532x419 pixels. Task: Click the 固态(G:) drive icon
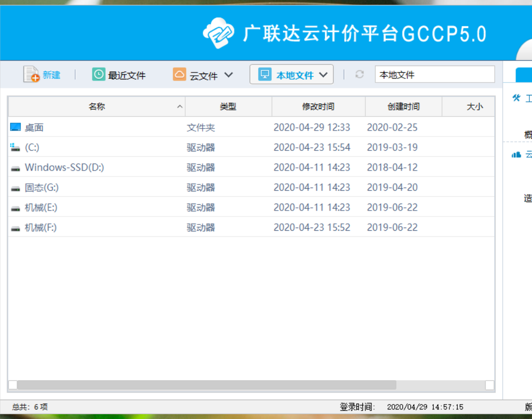click(x=15, y=189)
